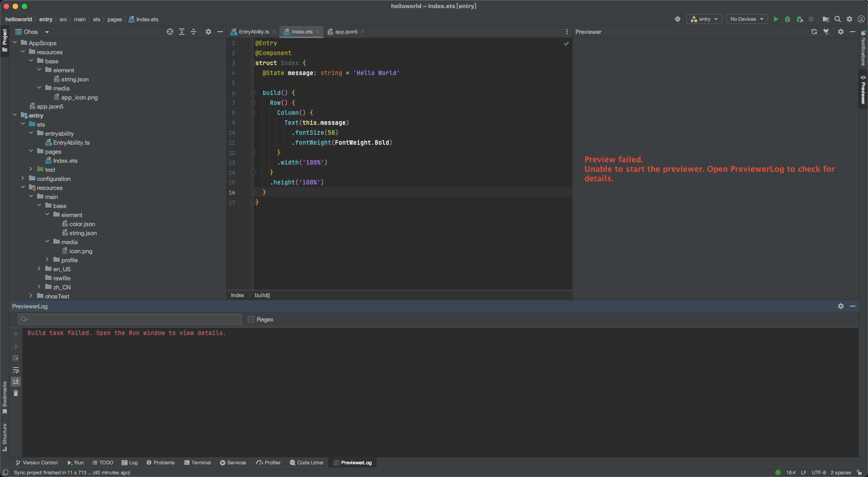The width and height of the screenshot is (868, 477).
Task: Toggle the Project tool window stripe button
Action: click(x=5, y=41)
